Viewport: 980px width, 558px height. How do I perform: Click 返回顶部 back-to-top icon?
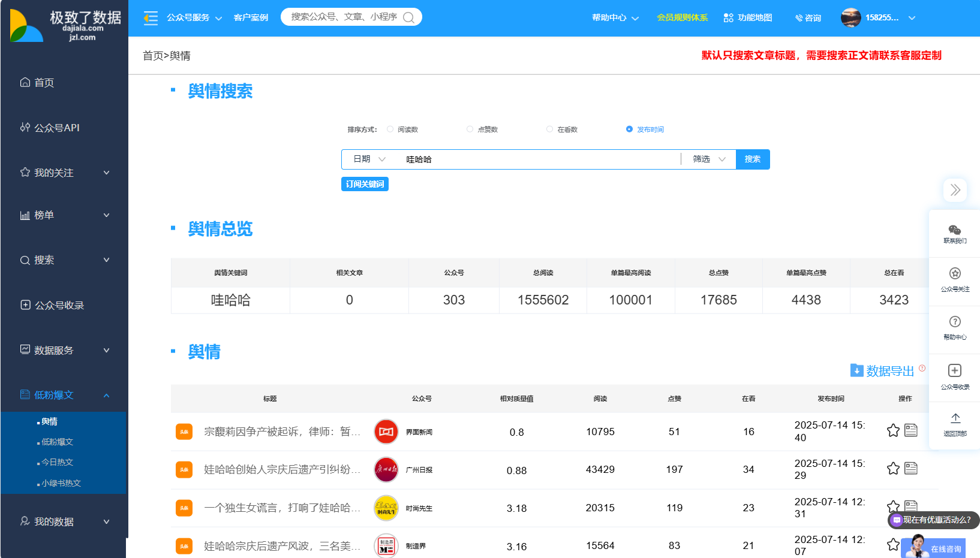(x=955, y=418)
